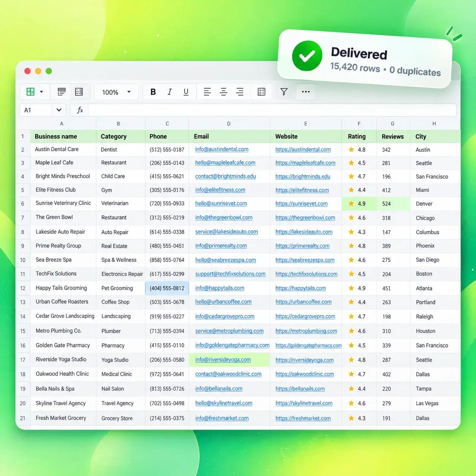Click the filter funnel icon
Image resolution: width=476 pixels, height=476 pixels.
(284, 92)
